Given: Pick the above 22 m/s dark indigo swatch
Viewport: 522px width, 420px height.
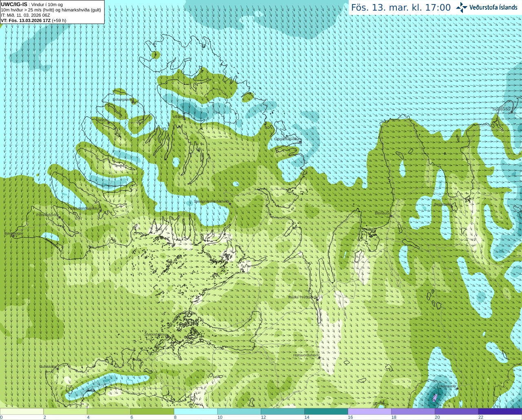Looking at the screenshot, I should [x=500, y=411].
